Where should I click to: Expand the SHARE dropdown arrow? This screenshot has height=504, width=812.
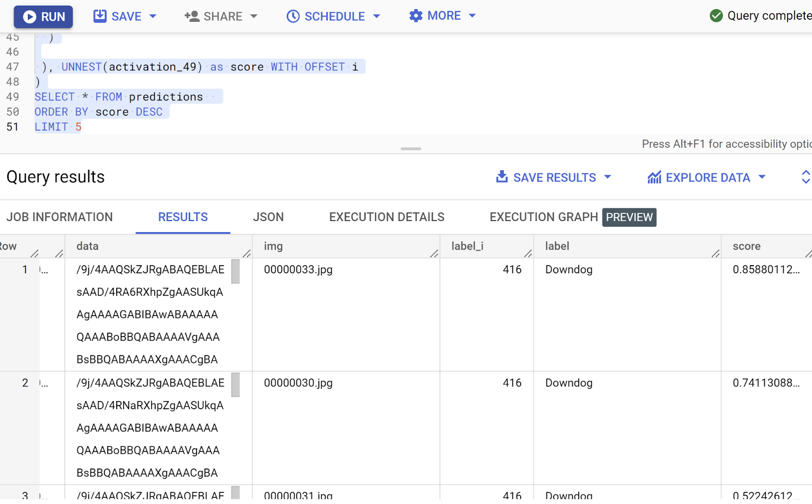[x=254, y=16]
